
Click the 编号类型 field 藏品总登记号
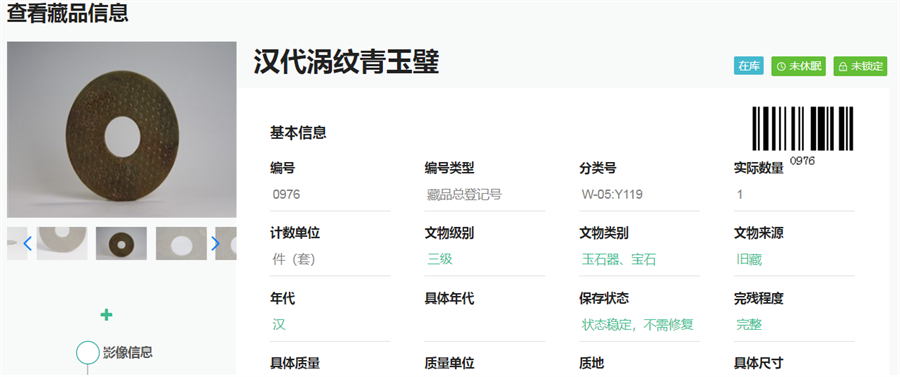click(x=484, y=195)
